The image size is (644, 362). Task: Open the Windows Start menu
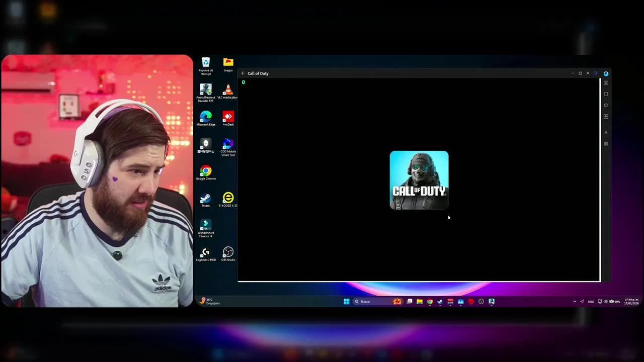[346, 302]
